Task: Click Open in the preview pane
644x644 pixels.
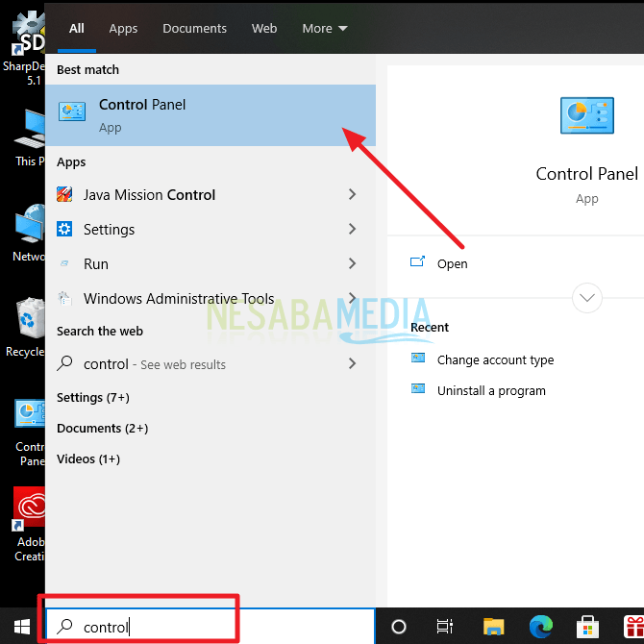Action: point(452,263)
